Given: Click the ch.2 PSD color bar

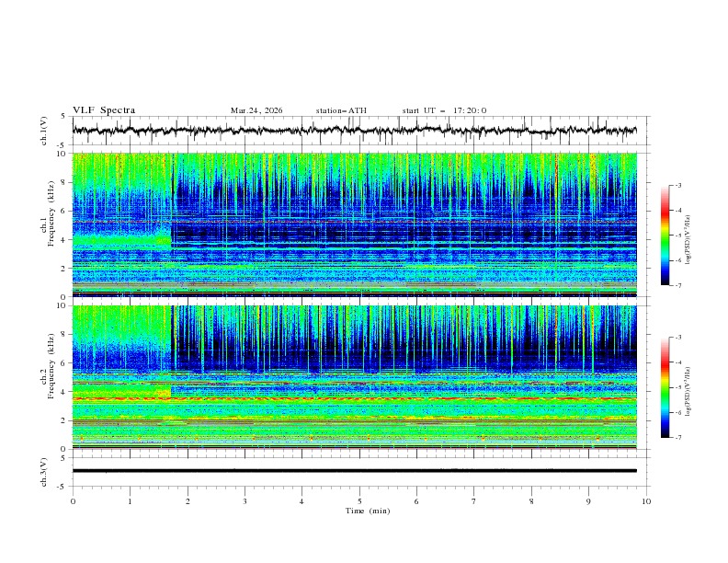Looking at the screenshot, I should 665,387.
